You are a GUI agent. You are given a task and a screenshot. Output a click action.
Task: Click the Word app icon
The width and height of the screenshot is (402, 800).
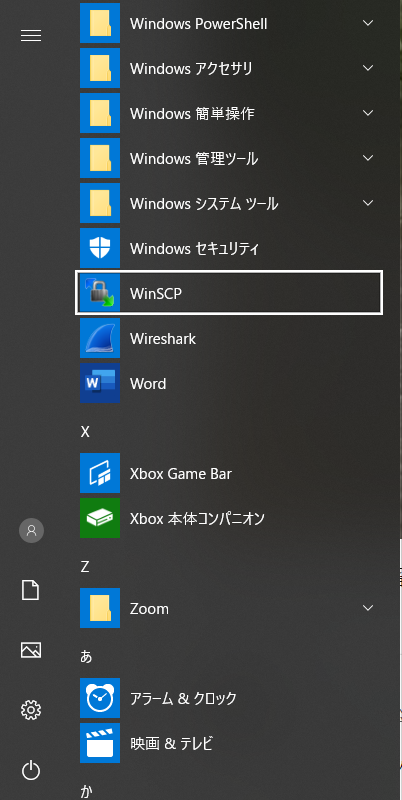[100, 383]
